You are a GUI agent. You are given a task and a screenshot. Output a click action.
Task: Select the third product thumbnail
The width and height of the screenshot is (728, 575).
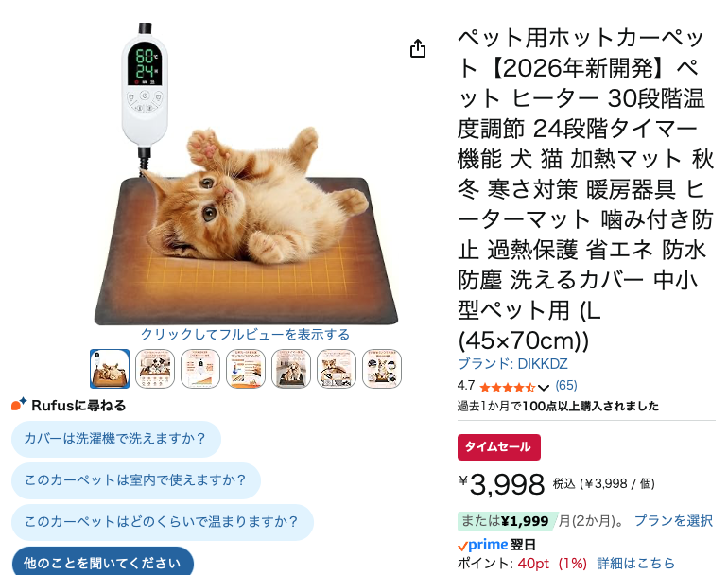pos(200,369)
